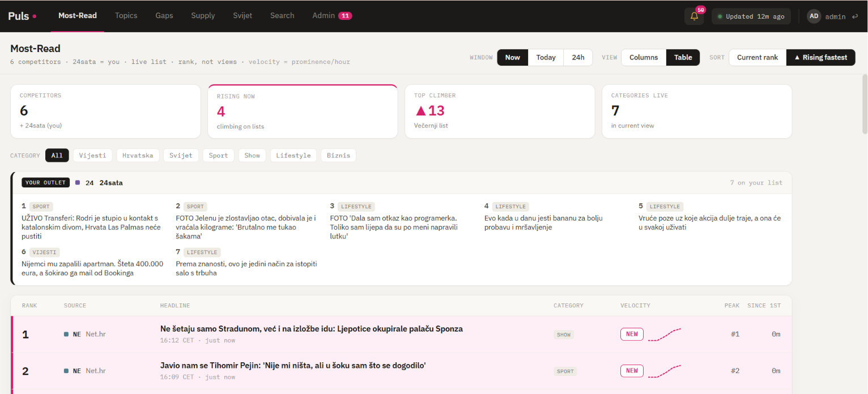This screenshot has width=868, height=394.
Task: Click the SPORT category tag in rank 2 row
Action: 565,371
